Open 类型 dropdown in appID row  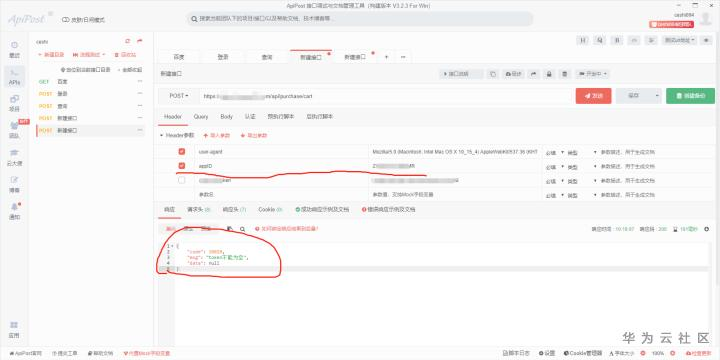pos(581,166)
